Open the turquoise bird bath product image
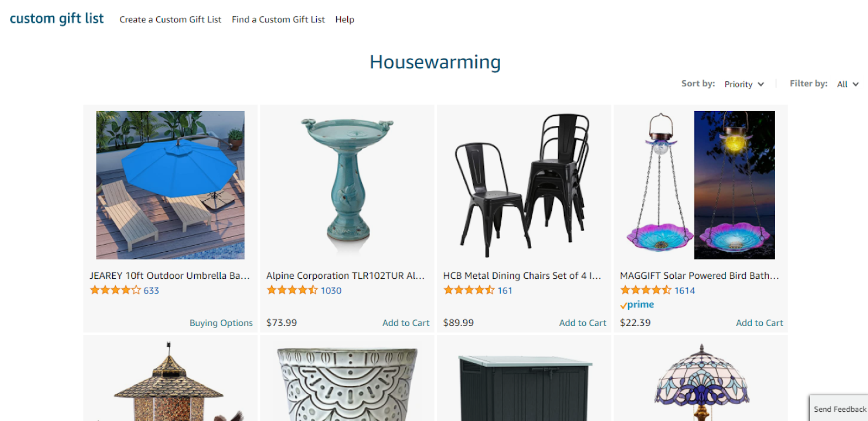Viewport: 868px width, 421px height. click(x=347, y=185)
